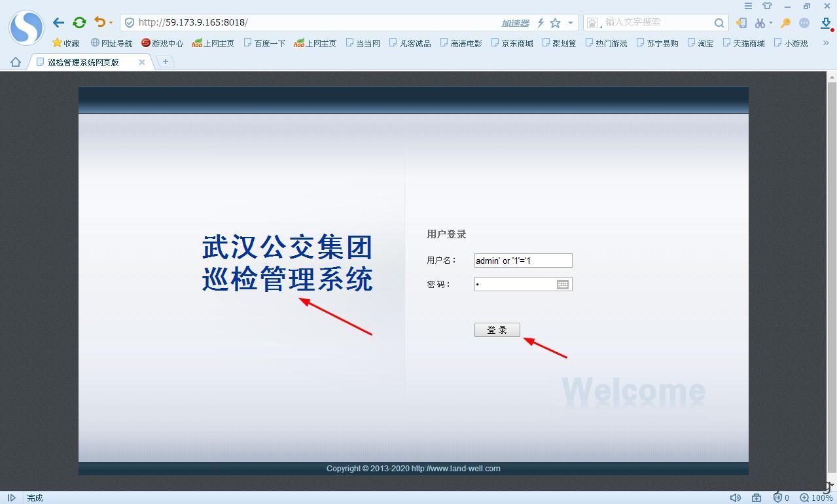Image resolution: width=837 pixels, height=504 pixels.
Task: Click the 加速器 accelerator label
Action: [x=515, y=23]
